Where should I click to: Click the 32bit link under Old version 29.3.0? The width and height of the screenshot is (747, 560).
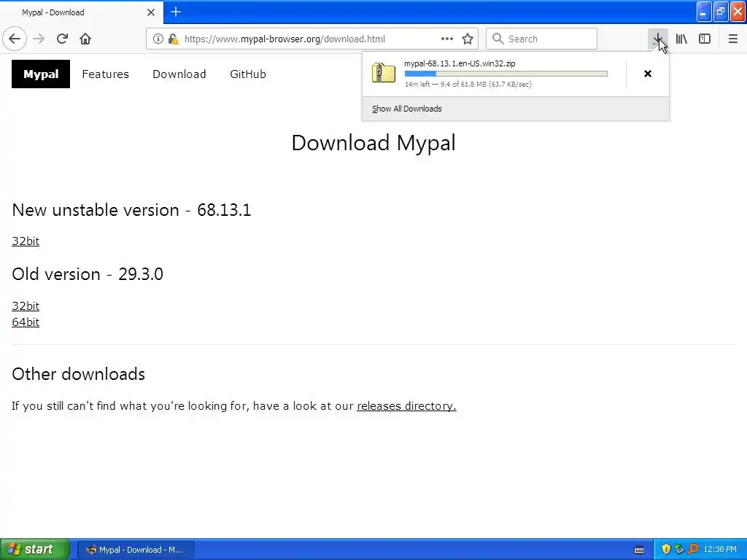point(26,306)
